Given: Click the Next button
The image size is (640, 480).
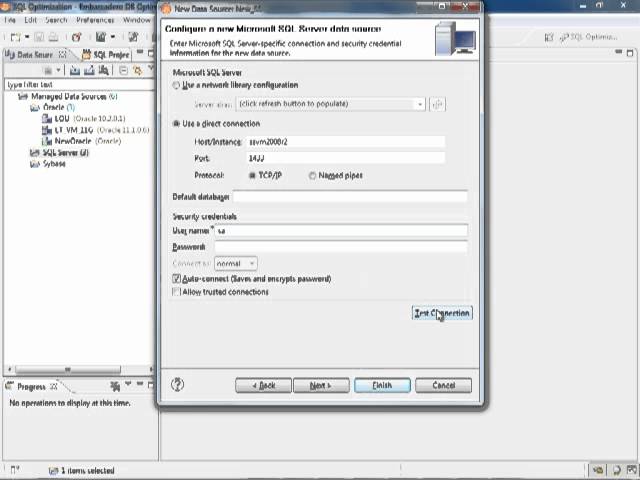Looking at the screenshot, I should point(321,385).
